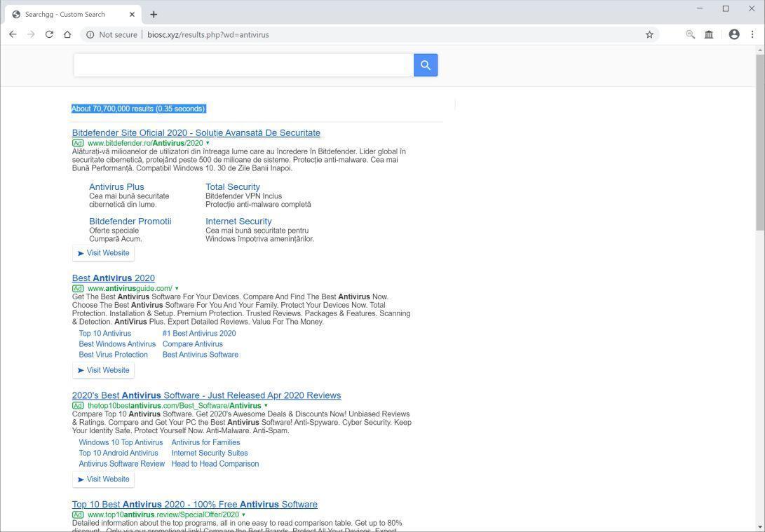Open a new browser tab
This screenshot has width=765, height=532.
(x=154, y=14)
